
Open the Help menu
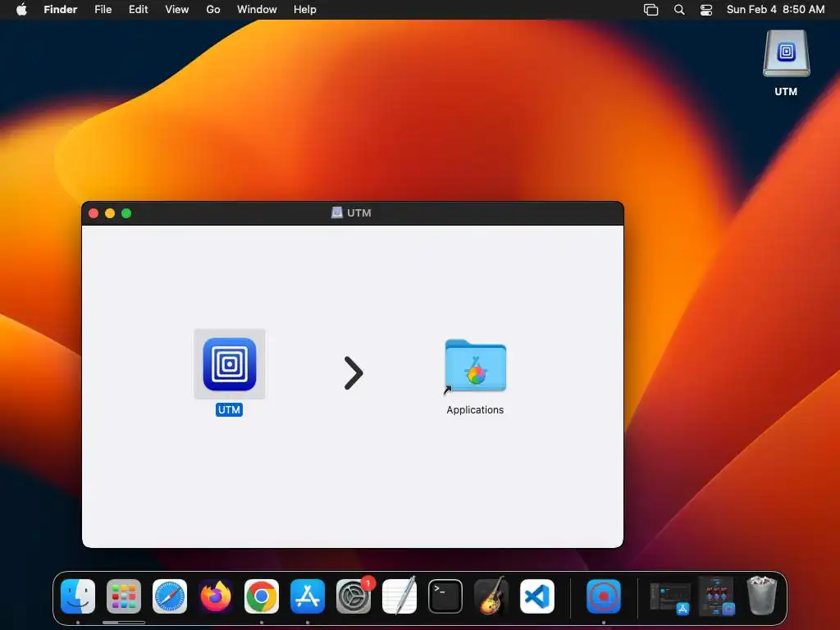[305, 10]
